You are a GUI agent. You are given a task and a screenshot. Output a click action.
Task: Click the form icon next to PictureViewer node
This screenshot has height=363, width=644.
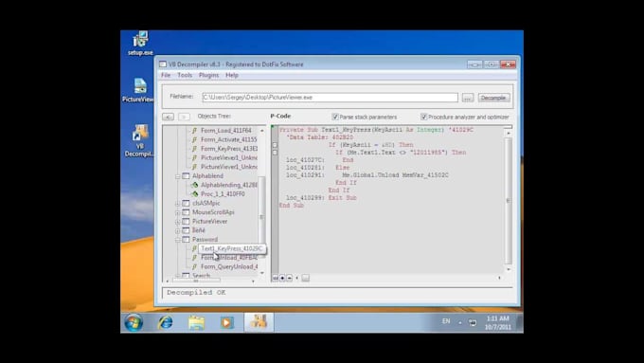[x=186, y=221]
